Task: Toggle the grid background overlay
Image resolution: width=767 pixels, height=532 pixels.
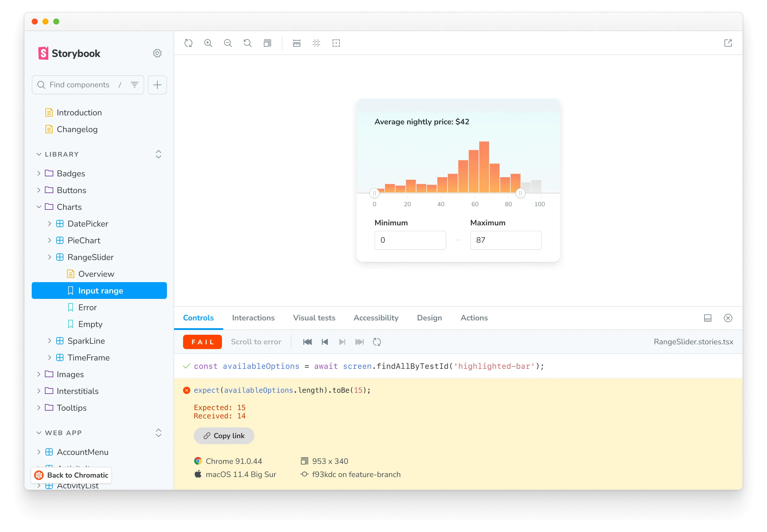Action: coord(316,43)
